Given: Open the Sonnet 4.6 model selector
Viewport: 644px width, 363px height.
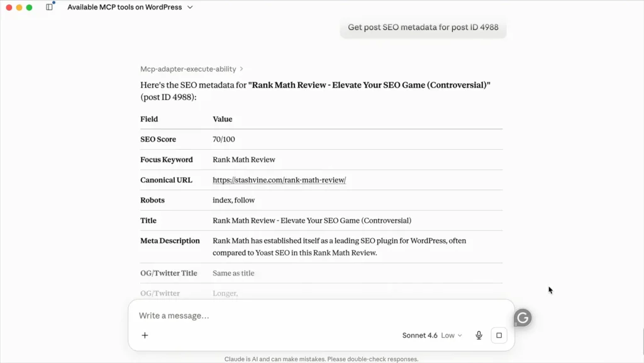Looking at the screenshot, I should 432,335.
